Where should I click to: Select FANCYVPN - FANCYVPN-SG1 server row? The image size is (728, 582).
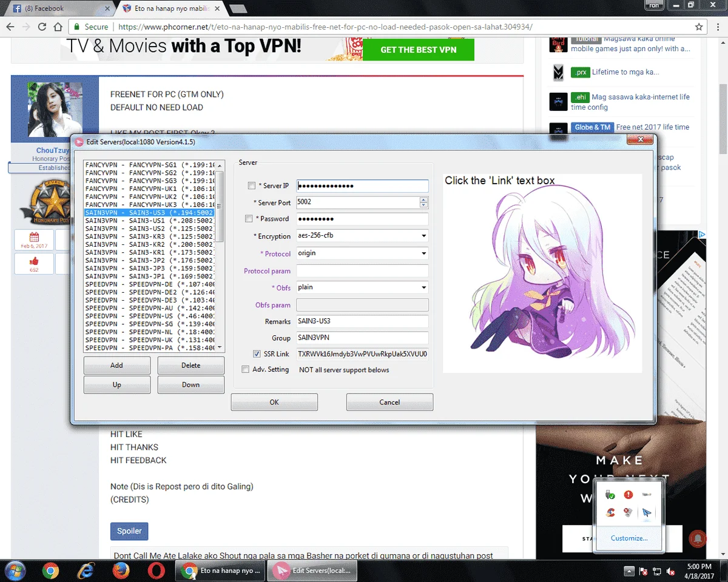click(x=150, y=165)
